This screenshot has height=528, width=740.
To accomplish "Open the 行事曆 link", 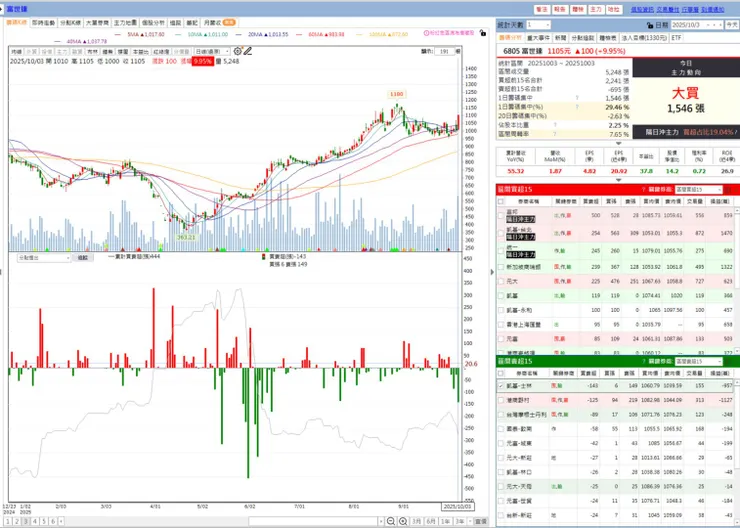I will point(690,9).
